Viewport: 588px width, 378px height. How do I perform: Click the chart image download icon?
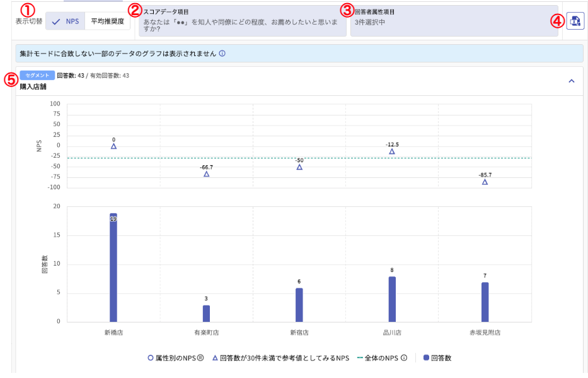pos(574,20)
